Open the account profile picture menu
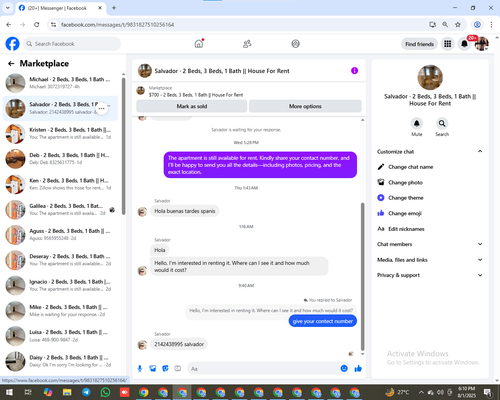The width and height of the screenshot is (500, 400). (x=482, y=44)
